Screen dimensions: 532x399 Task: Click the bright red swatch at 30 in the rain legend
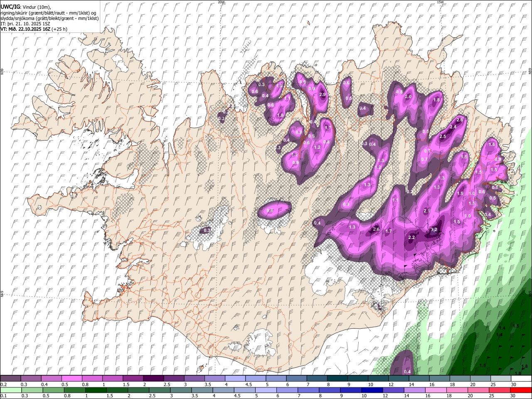coord(520,390)
